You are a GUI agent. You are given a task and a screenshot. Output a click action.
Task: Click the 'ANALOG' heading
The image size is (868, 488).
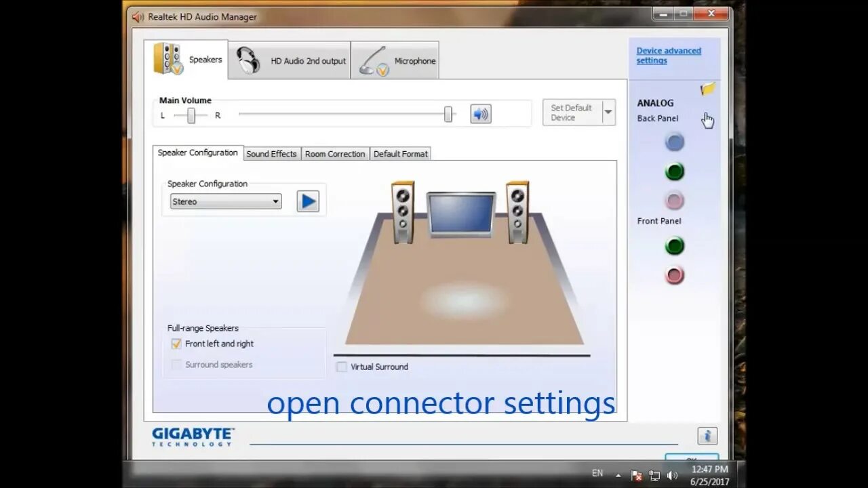(x=655, y=103)
